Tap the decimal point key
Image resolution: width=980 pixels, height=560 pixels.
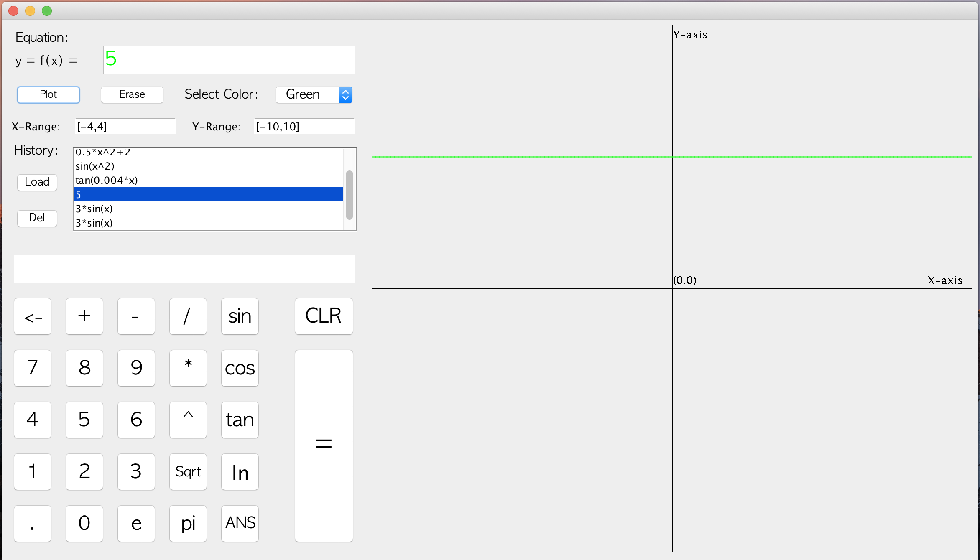(33, 524)
